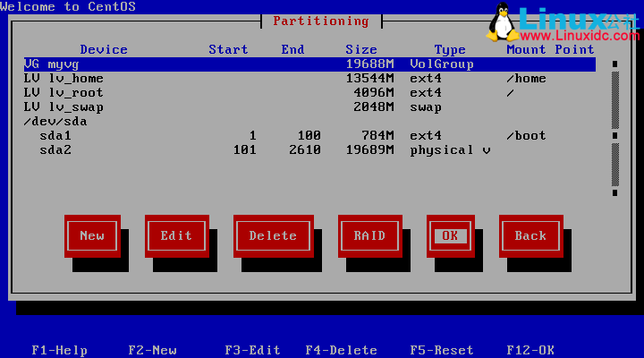Click the Start column header
This screenshot has height=358, width=644.
[x=228, y=50]
